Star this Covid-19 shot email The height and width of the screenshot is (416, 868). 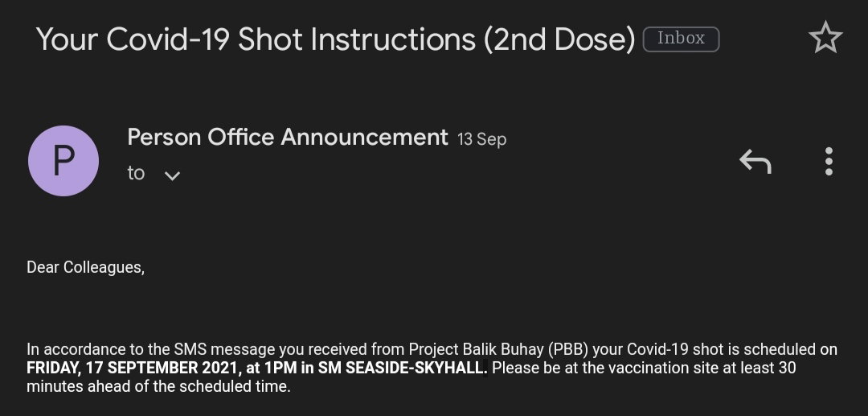coord(825,38)
